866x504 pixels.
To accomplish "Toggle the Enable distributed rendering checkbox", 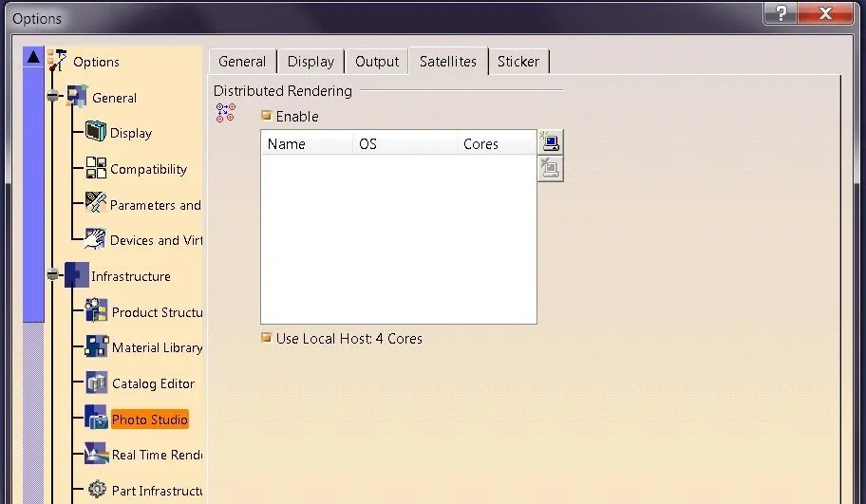I will [267, 116].
